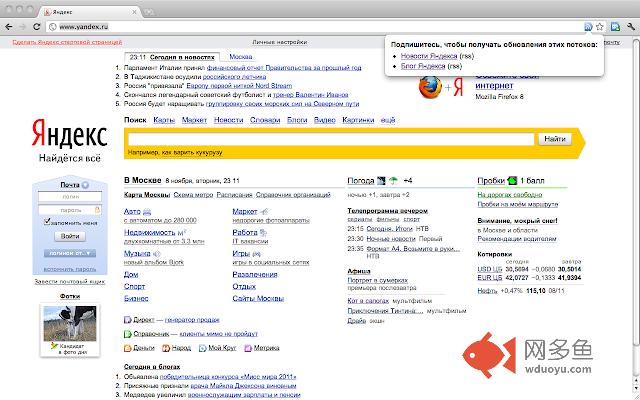Click green traffic arrow icon near Пробки
Image resolution: width=640 pixels, height=400 pixels.
pyautogui.click(x=512, y=180)
